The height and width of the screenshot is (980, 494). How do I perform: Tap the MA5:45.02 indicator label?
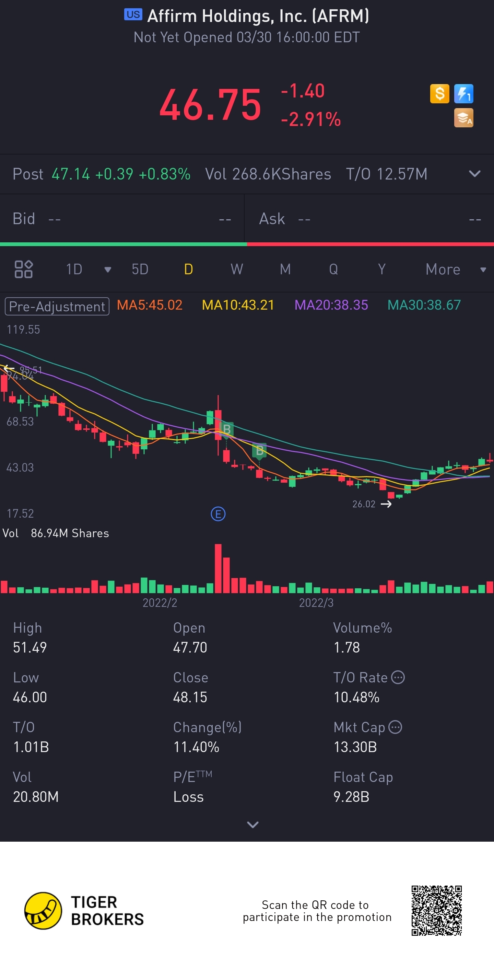click(x=150, y=305)
